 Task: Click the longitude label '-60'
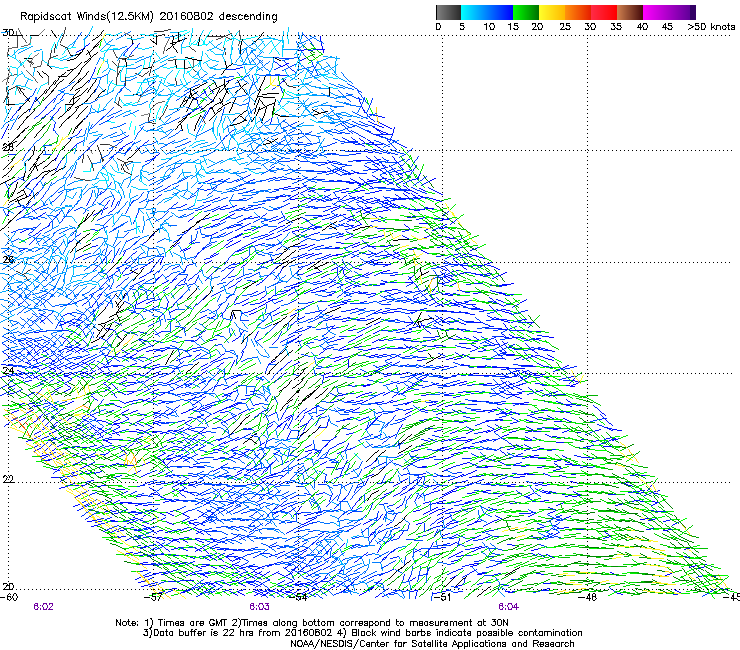tap(9, 598)
